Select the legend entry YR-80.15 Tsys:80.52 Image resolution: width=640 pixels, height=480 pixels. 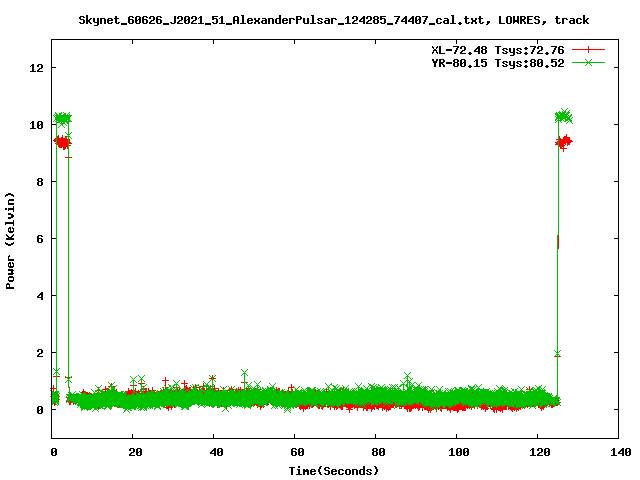(498, 63)
